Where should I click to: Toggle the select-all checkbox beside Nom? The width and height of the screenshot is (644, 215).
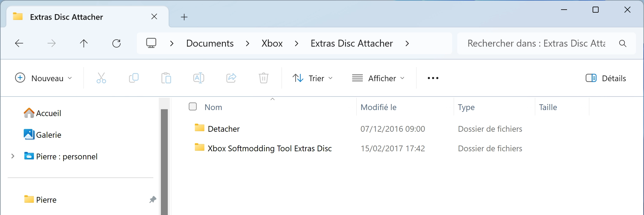click(x=193, y=106)
